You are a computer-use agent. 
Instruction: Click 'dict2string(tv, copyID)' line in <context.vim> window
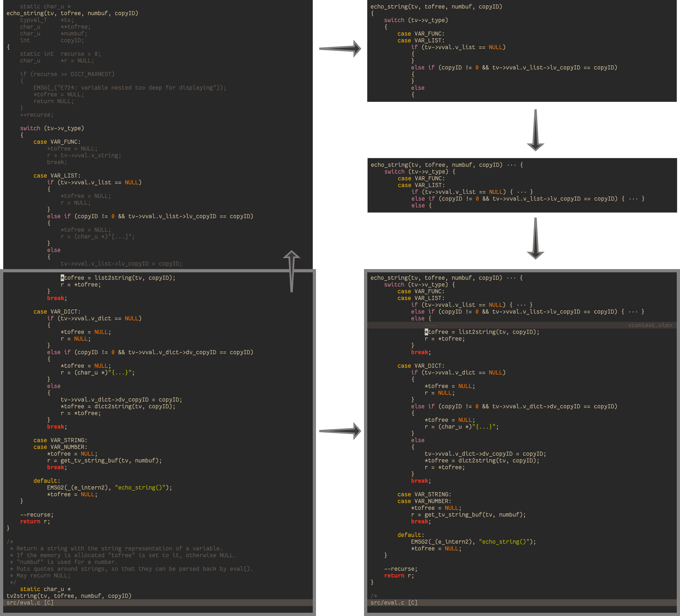point(482,461)
